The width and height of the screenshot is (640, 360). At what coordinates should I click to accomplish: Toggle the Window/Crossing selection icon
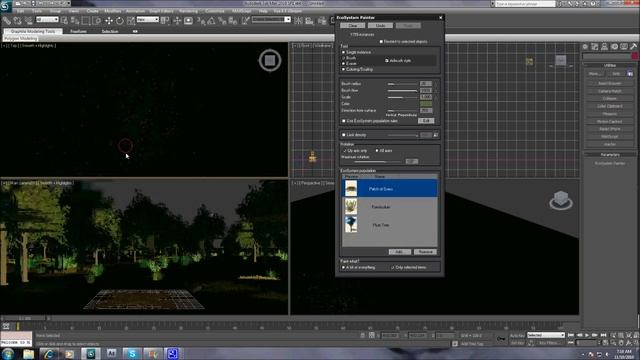97,20
